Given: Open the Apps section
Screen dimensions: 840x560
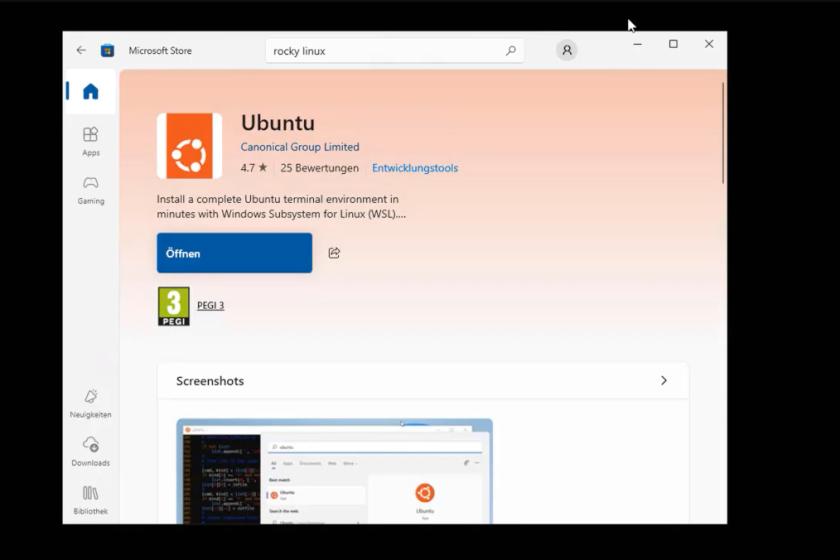Looking at the screenshot, I should click(91, 141).
